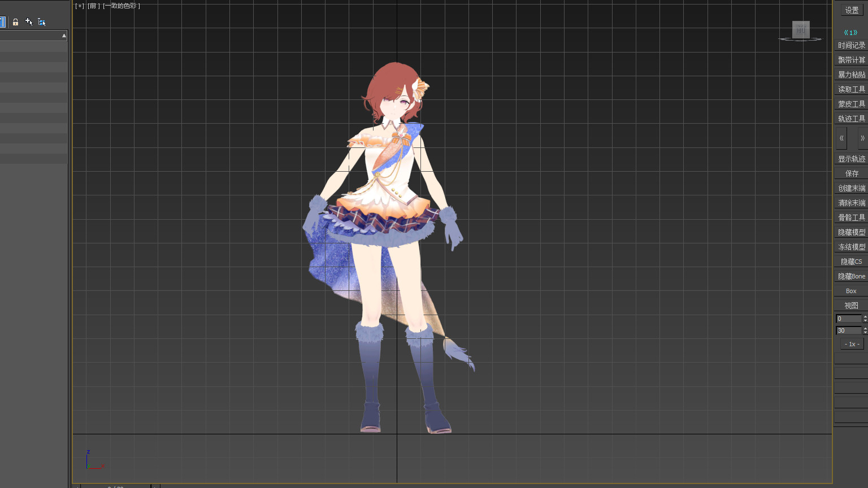Click the - 1x - speed button

pos(851,344)
